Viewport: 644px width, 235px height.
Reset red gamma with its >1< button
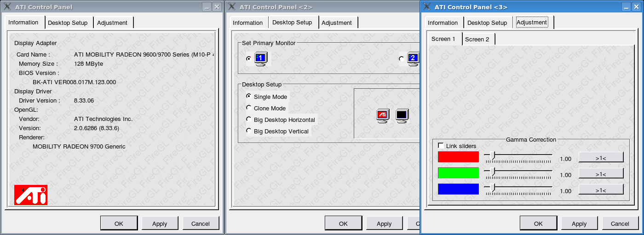coord(601,158)
